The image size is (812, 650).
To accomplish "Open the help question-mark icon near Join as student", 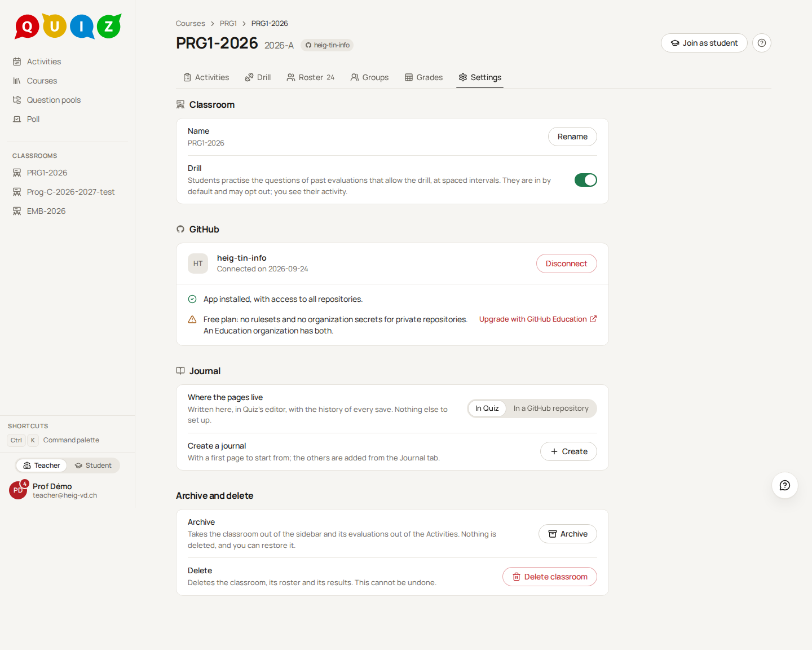I will [x=761, y=43].
